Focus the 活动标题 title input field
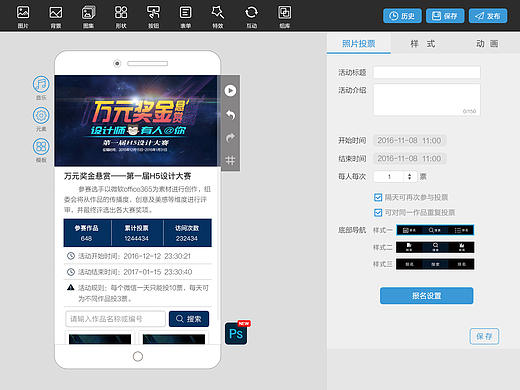 pos(427,72)
